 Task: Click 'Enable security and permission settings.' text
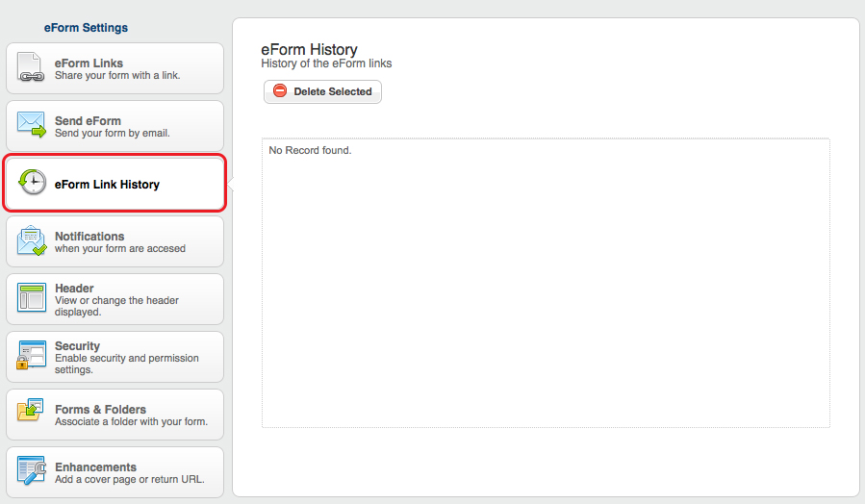(x=127, y=364)
